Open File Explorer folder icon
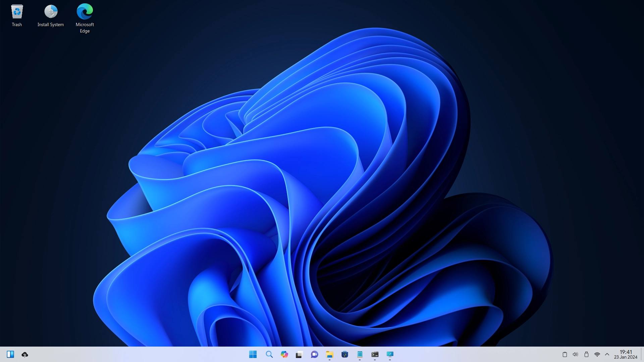This screenshot has height=362, width=644. point(329,354)
